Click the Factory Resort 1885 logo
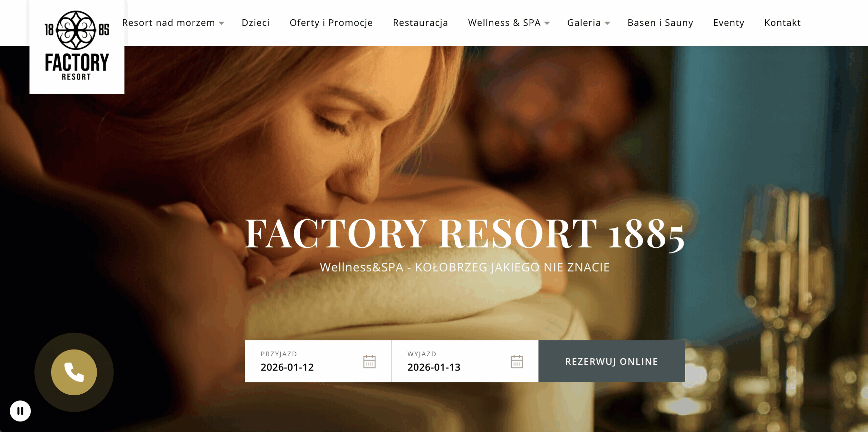The width and height of the screenshot is (868, 432). tap(77, 46)
